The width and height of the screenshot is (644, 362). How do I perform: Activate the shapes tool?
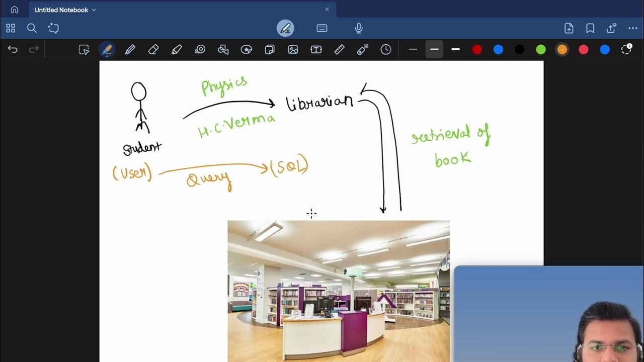(x=223, y=49)
